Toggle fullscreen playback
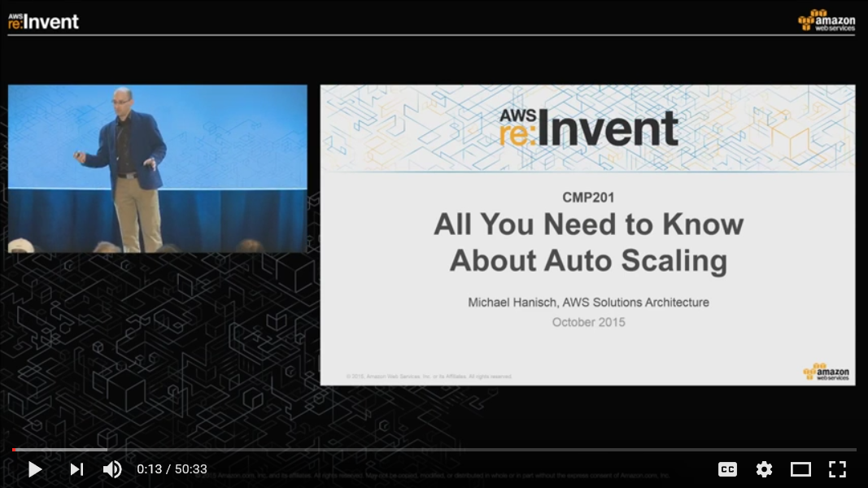 [837, 469]
